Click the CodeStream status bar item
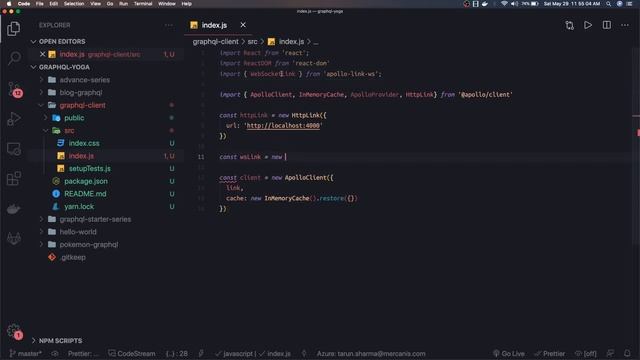Viewport: 640px width, 360px height. click(132, 353)
